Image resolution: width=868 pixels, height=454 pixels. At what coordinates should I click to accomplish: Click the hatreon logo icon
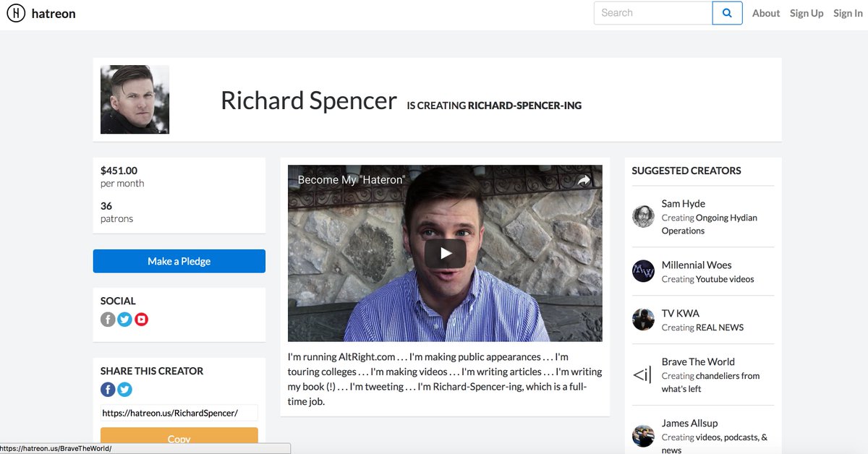pyautogui.click(x=16, y=13)
